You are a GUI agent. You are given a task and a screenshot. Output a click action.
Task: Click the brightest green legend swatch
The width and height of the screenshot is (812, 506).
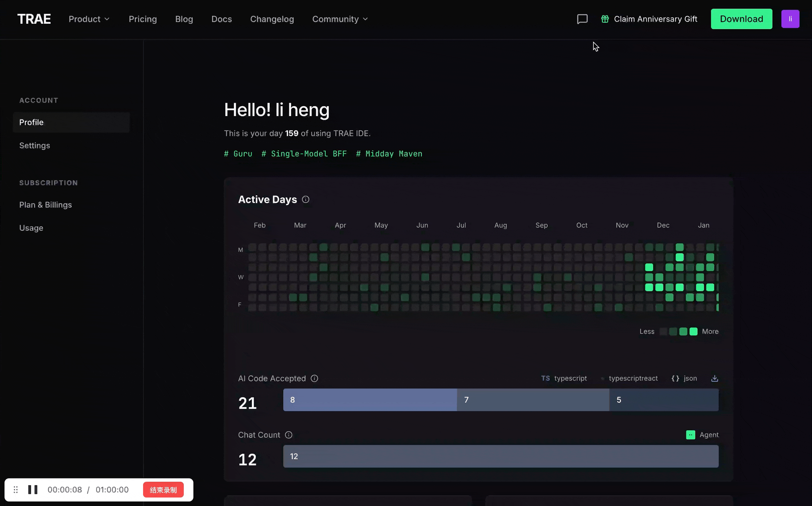pos(694,332)
